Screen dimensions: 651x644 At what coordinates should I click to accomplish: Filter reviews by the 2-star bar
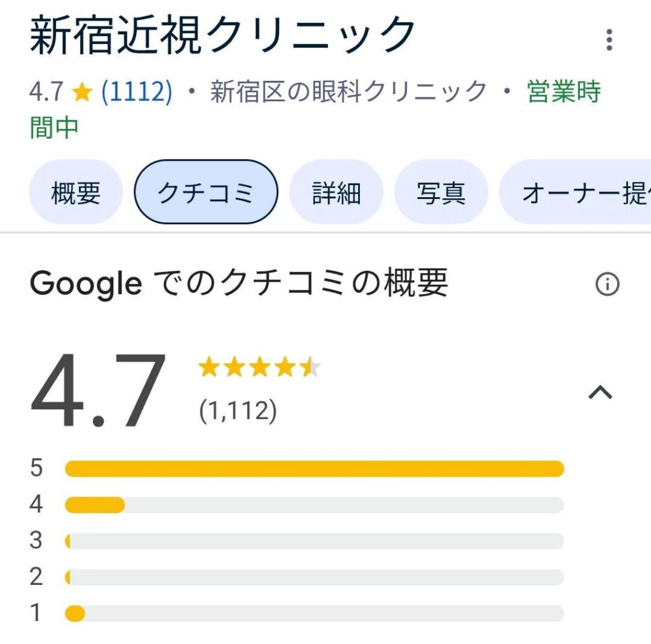pyautogui.click(x=314, y=577)
